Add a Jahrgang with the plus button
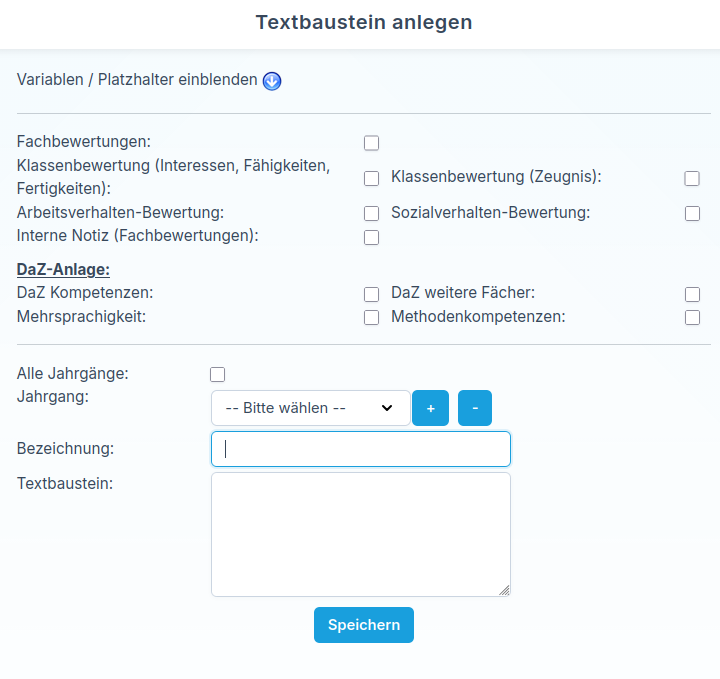The width and height of the screenshot is (720, 679). [x=431, y=408]
